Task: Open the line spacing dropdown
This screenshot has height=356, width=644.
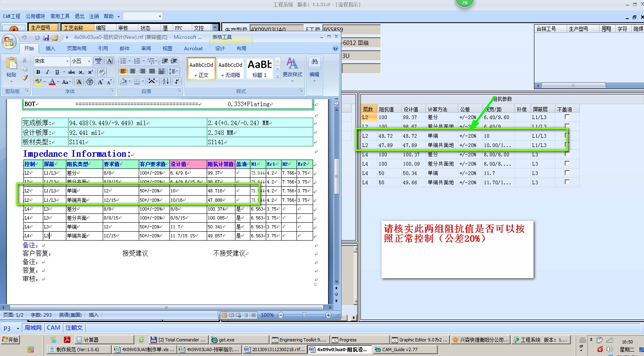Action: click(x=173, y=71)
